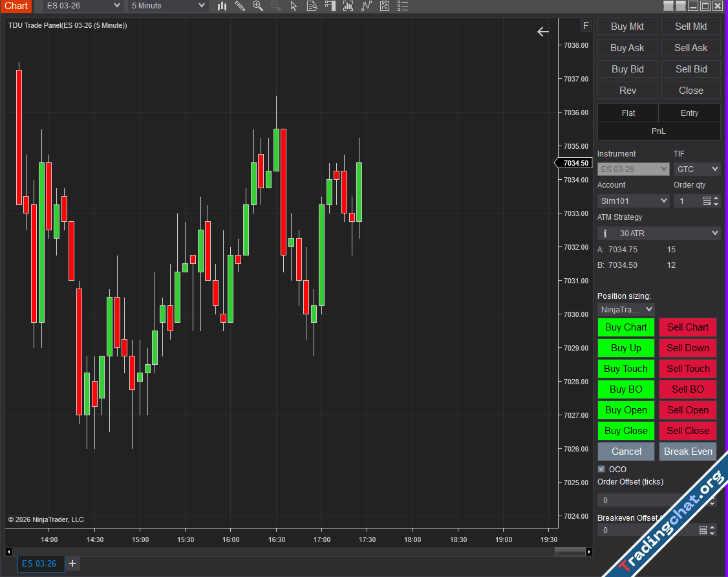Click the order qty calculator icon
This screenshot has height=577, width=728.
click(706, 201)
